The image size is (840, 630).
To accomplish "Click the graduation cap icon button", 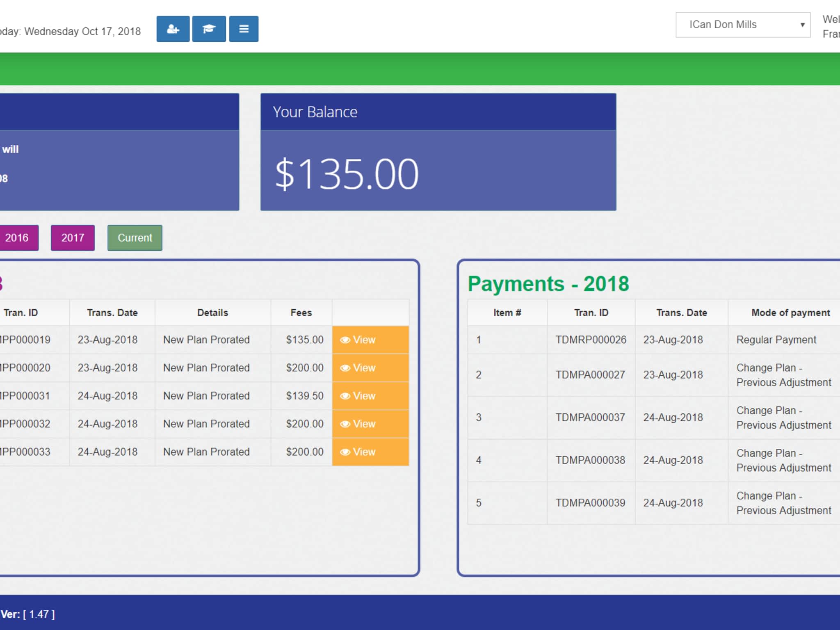I will coord(209,29).
